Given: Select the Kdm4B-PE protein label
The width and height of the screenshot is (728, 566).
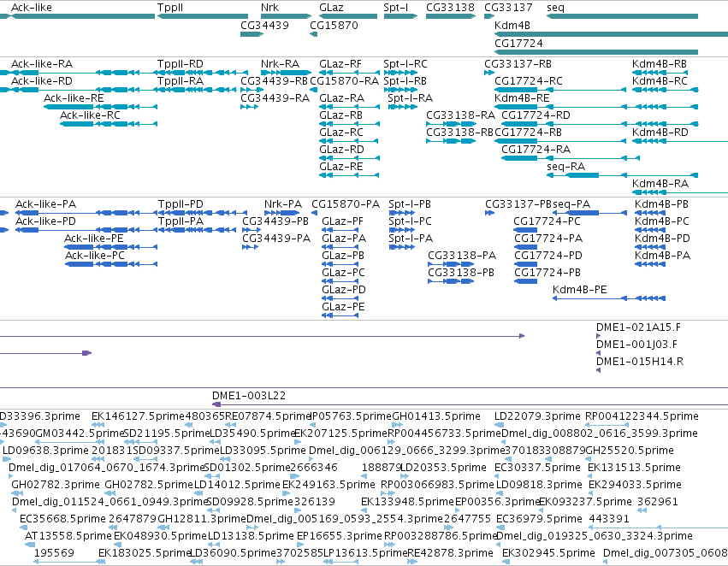Looking at the screenshot, I should (579, 290).
